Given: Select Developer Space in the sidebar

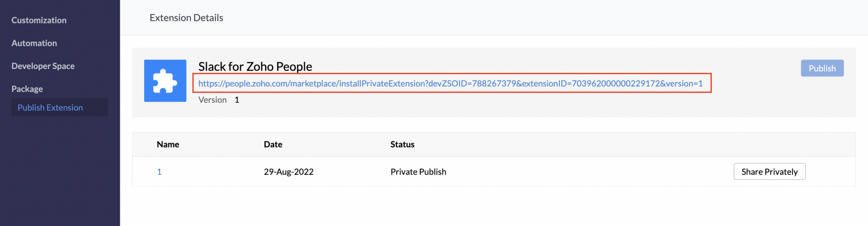Looking at the screenshot, I should coord(43,66).
